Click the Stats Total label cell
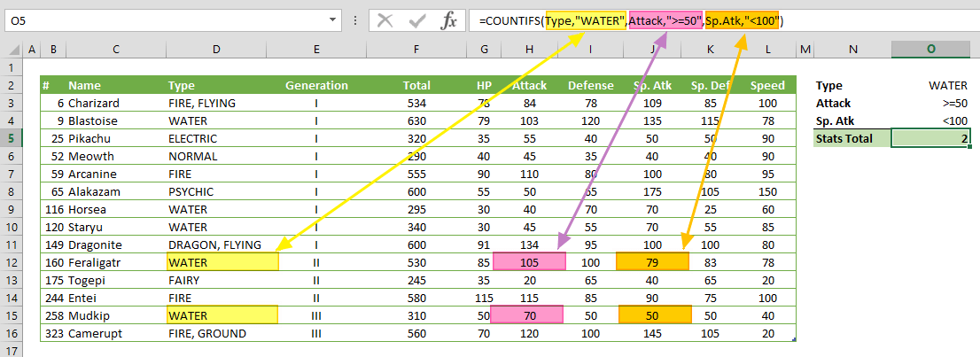Screen dimensions: 980x357 (x=853, y=138)
